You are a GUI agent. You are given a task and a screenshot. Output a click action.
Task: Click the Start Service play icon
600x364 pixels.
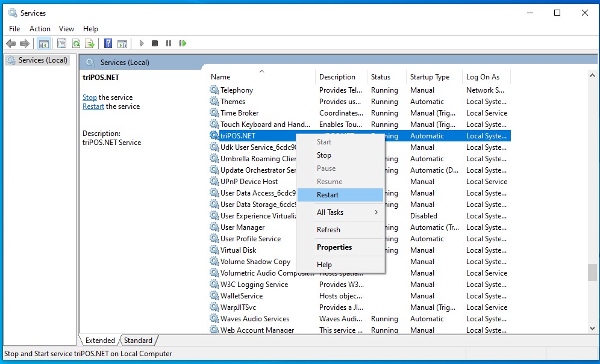(x=142, y=43)
